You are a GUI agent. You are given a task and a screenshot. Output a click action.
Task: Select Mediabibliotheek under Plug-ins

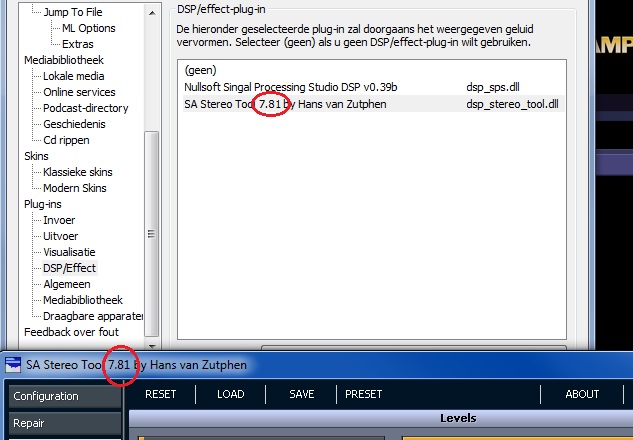point(83,300)
